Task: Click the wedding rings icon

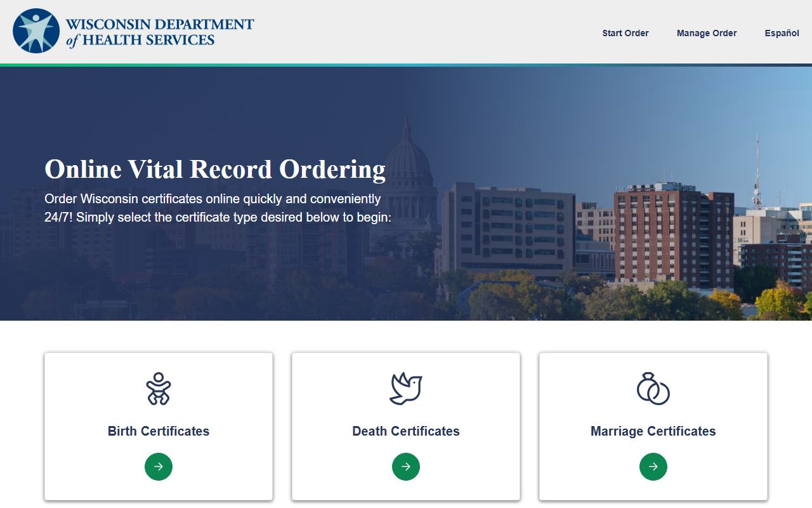Action: pos(653,389)
